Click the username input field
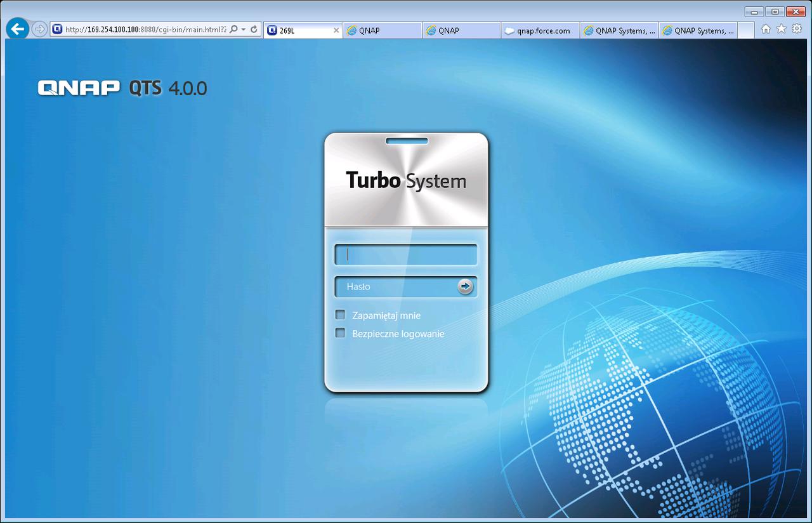812x523 pixels. tap(406, 255)
